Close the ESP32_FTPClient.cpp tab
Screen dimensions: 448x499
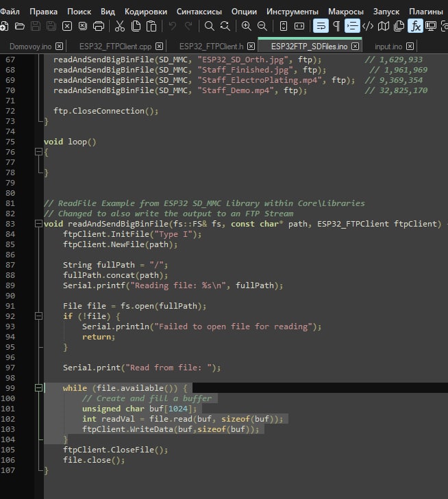click(159, 47)
